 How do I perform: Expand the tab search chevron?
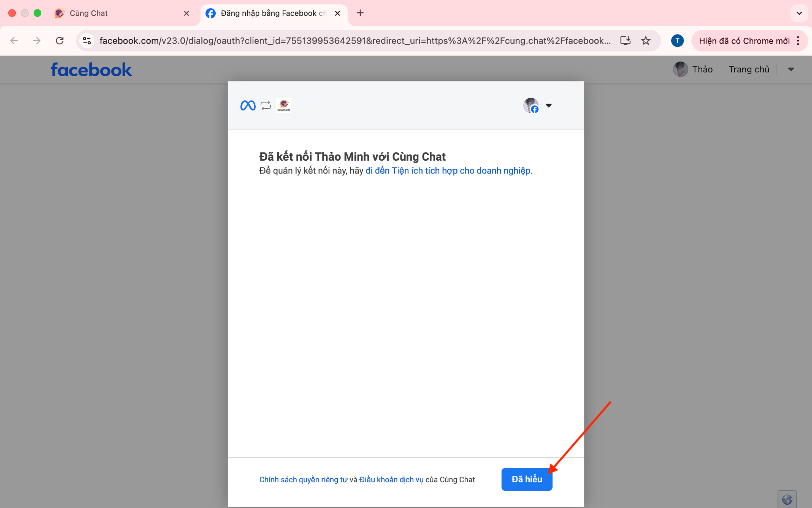click(799, 13)
